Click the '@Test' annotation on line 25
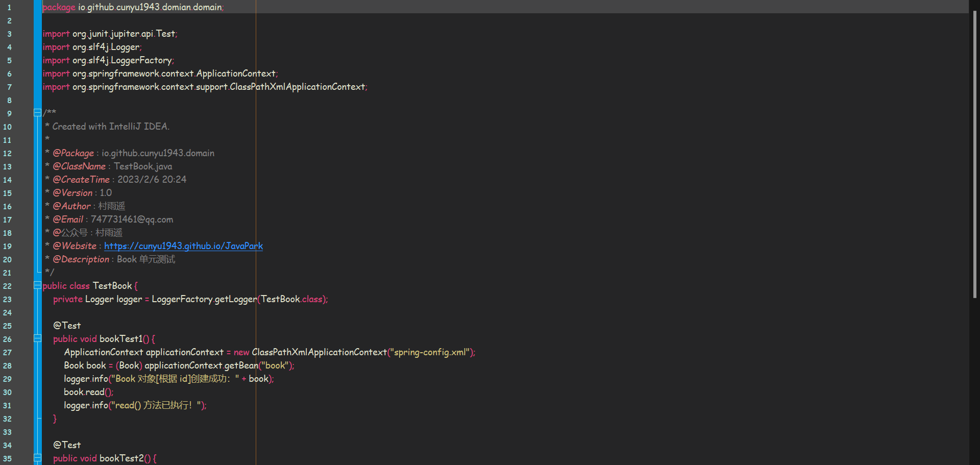The height and width of the screenshot is (465, 980). 67,326
